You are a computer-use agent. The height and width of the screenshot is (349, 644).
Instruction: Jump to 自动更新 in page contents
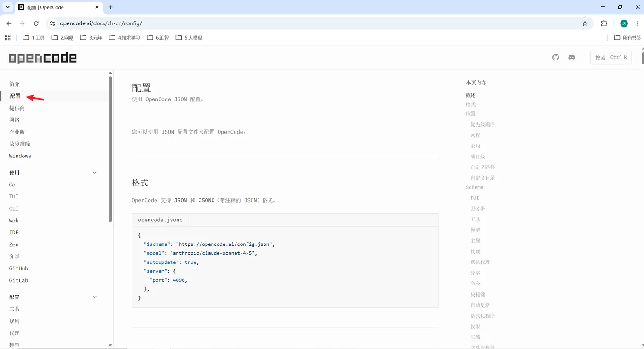[x=480, y=305]
